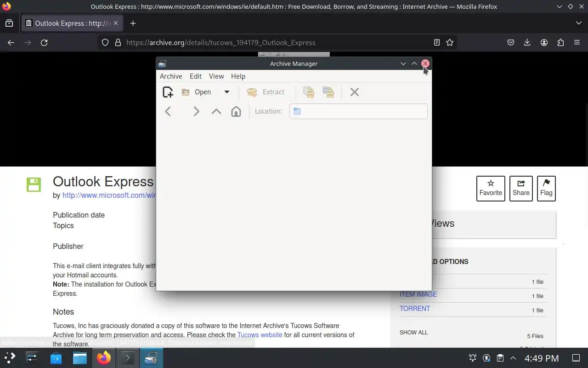This screenshot has width=588, height=368.
Task: Open Firefox hamburger menu
Action: (577, 42)
